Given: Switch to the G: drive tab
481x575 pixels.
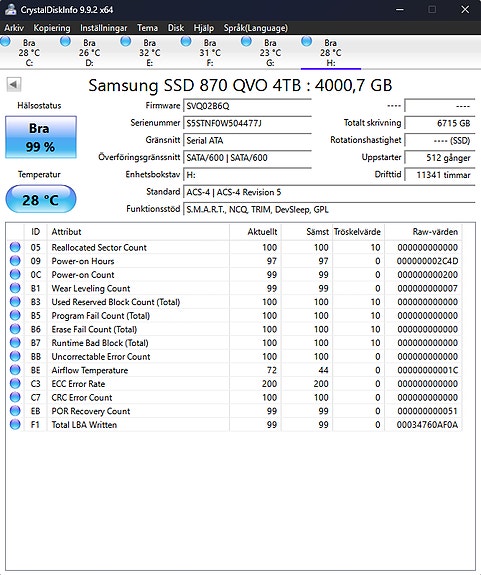Looking at the screenshot, I should click(x=270, y=52).
